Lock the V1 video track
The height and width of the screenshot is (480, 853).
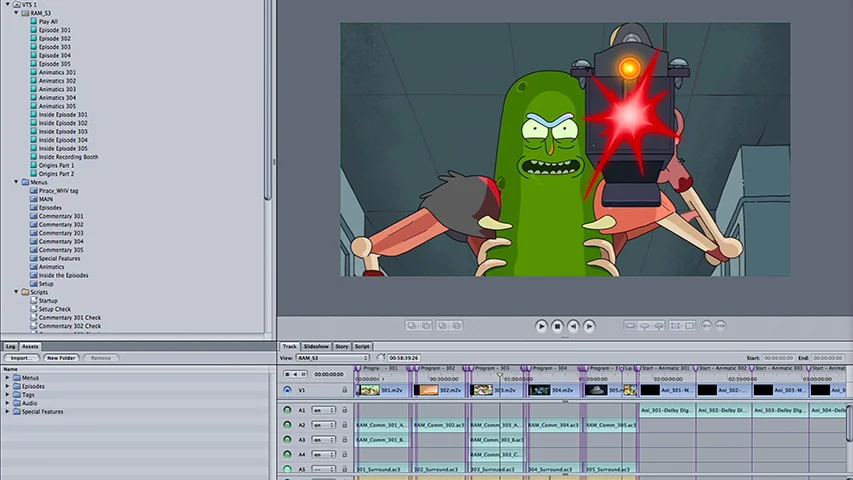click(x=344, y=390)
